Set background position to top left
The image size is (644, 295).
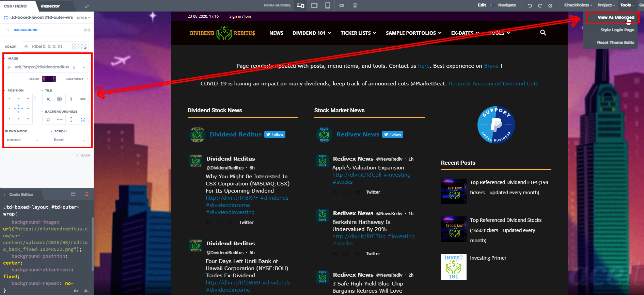10,99
